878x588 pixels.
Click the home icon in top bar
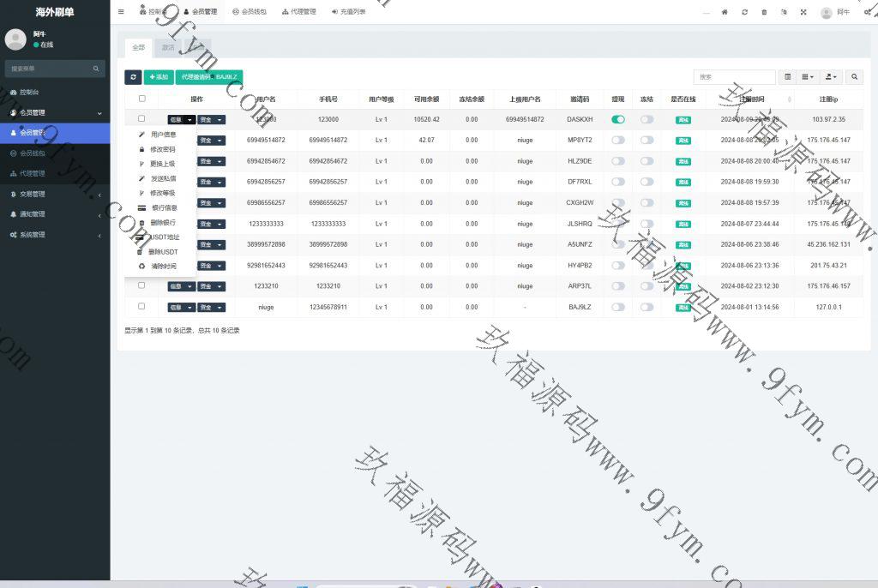(x=725, y=12)
